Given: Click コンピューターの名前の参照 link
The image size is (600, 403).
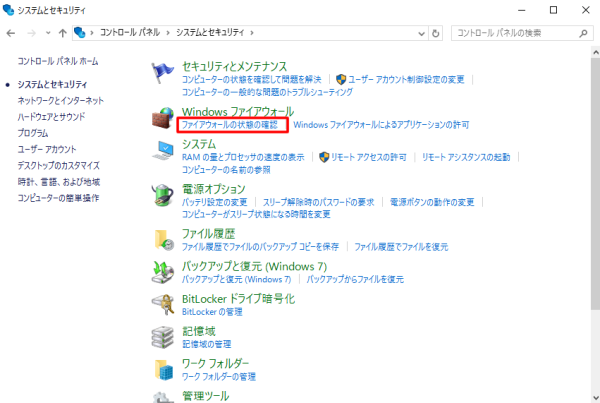Looking at the screenshot, I should point(226,170).
